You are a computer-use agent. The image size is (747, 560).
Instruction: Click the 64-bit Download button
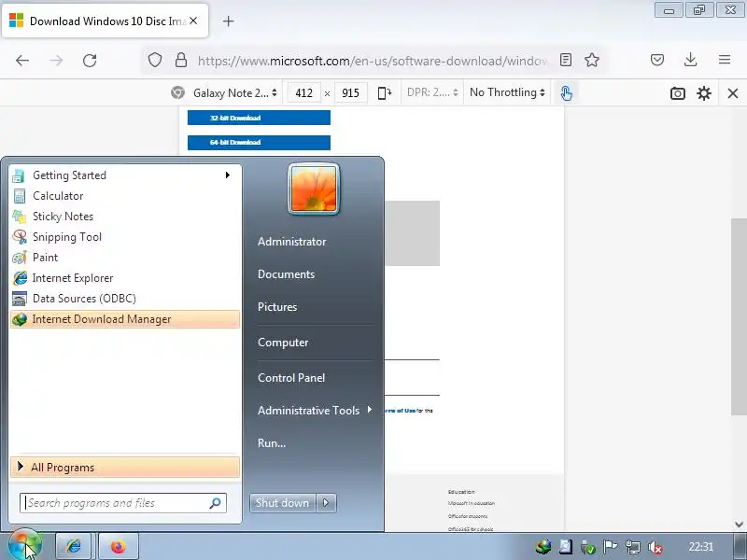coord(259,143)
